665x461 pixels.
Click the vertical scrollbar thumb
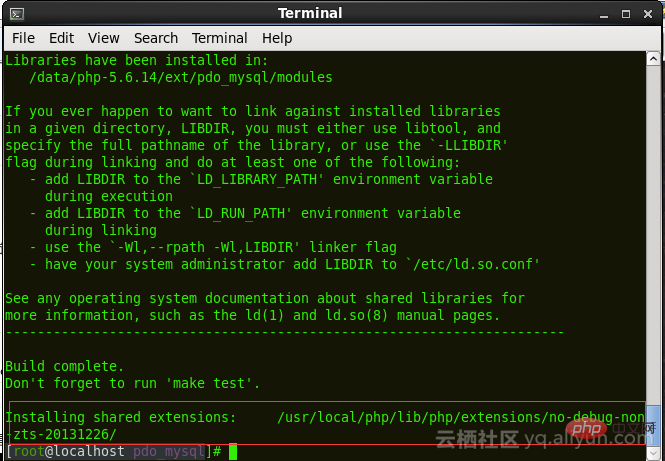click(x=653, y=425)
